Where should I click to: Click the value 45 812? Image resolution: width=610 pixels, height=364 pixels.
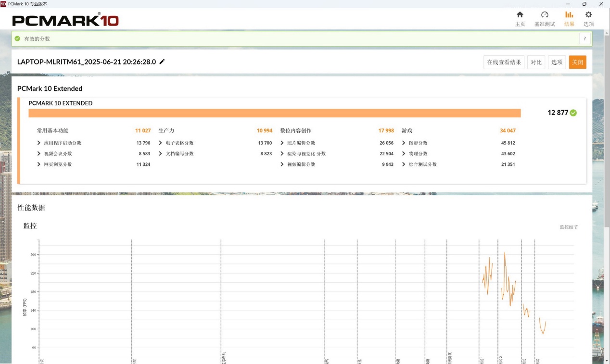coord(508,143)
